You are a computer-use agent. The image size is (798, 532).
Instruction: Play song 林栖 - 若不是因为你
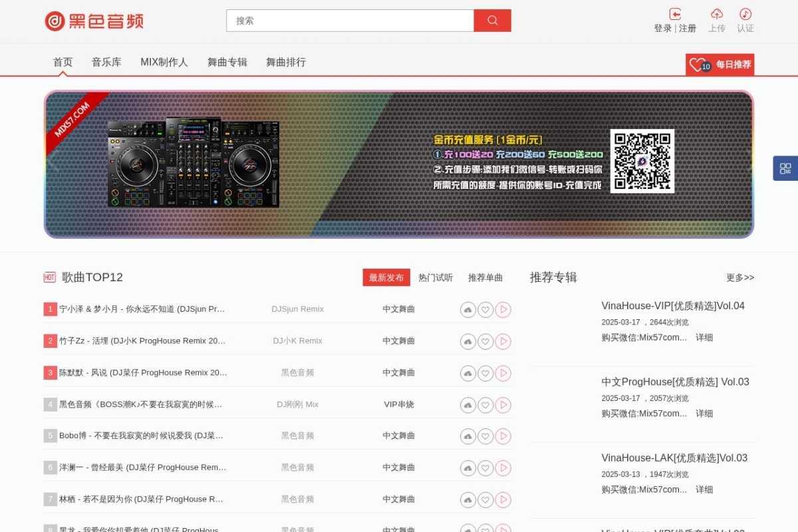[x=503, y=499]
